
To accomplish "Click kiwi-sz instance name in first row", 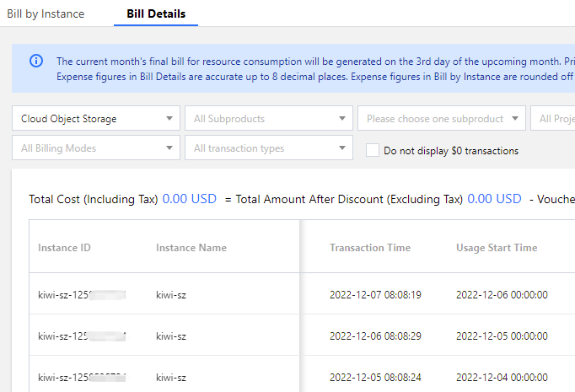I will coord(172,295).
